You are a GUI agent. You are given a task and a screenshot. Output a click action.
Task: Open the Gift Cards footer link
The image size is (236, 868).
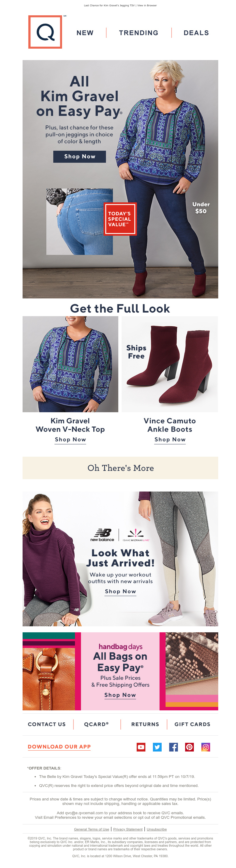(192, 724)
